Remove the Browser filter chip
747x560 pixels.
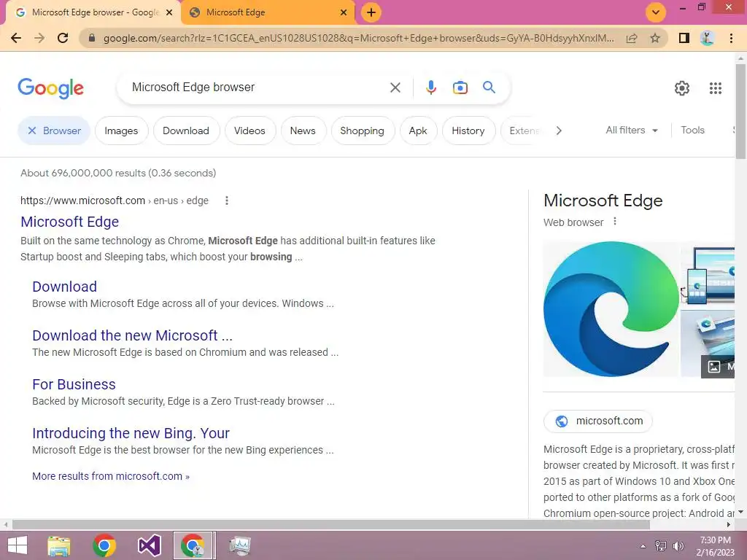pyautogui.click(x=54, y=131)
